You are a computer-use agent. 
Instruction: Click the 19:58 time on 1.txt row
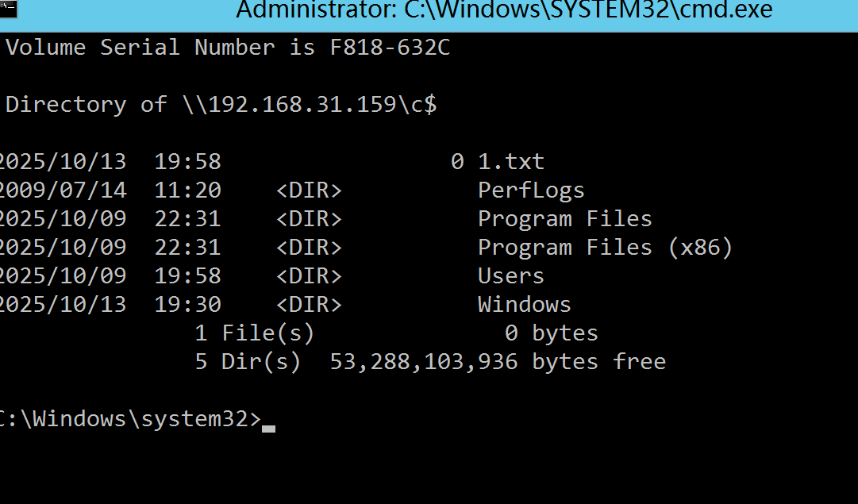click(187, 162)
